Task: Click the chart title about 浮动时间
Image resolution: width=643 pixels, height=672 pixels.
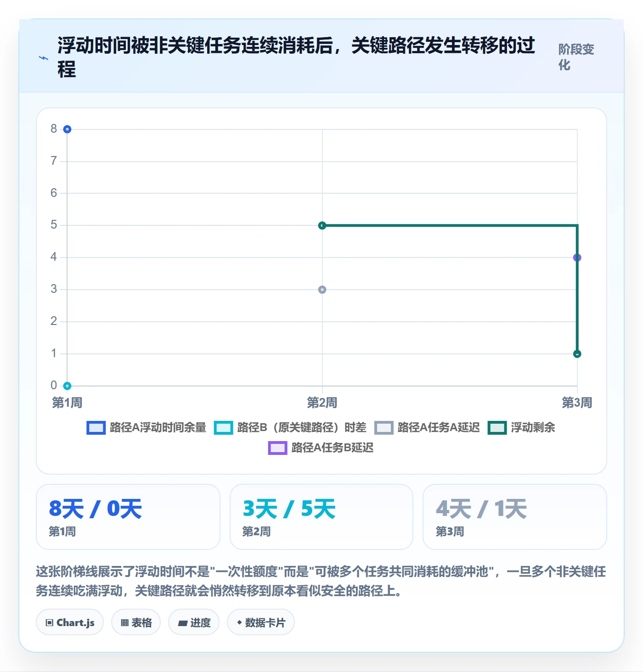Action: click(296, 57)
